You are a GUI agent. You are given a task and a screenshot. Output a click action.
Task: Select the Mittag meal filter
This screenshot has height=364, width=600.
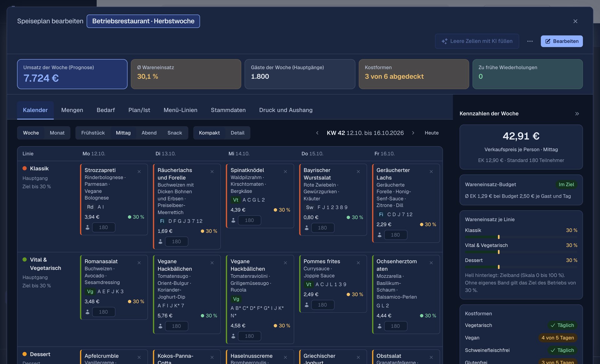(123, 133)
